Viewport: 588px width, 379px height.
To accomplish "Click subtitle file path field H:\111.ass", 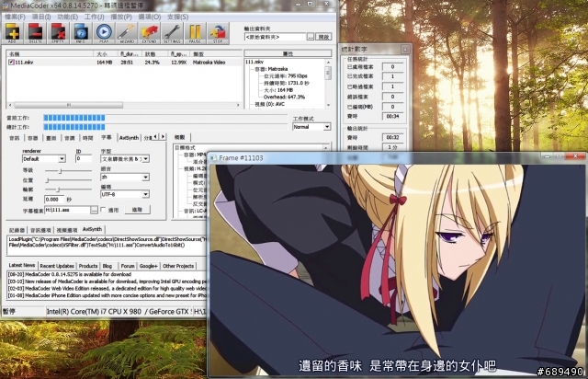I will pyautogui.click(x=67, y=211).
